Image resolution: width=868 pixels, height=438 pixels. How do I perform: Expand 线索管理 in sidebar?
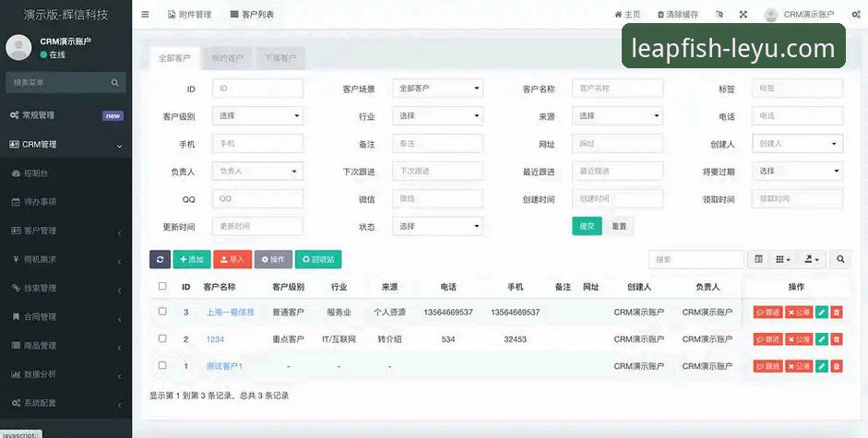coord(65,288)
